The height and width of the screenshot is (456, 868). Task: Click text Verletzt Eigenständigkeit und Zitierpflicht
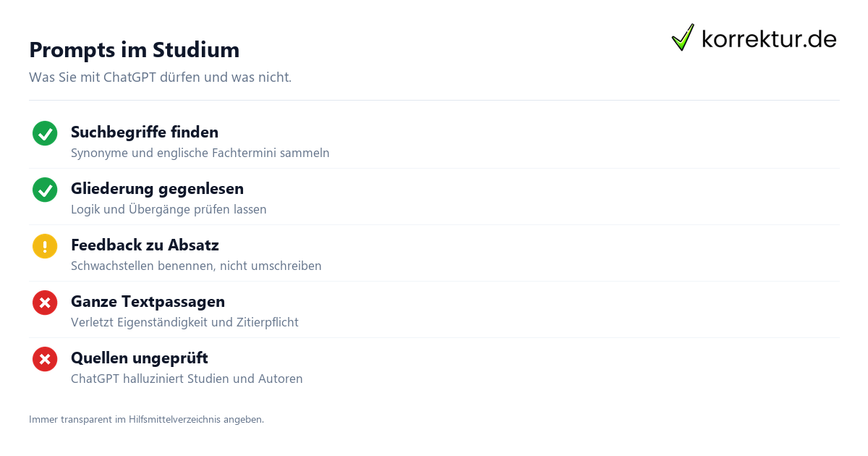[184, 323]
